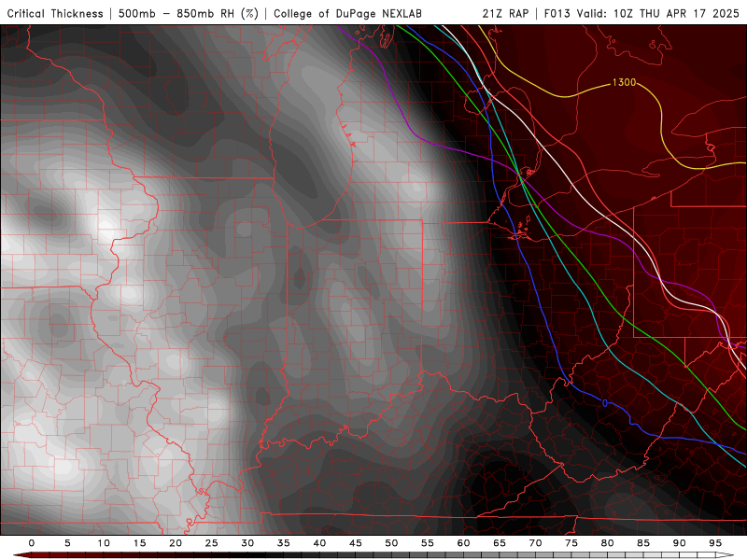This screenshot has width=747, height=560.
Task: Click the "90" tick on the colorbar
Action: [x=679, y=543]
